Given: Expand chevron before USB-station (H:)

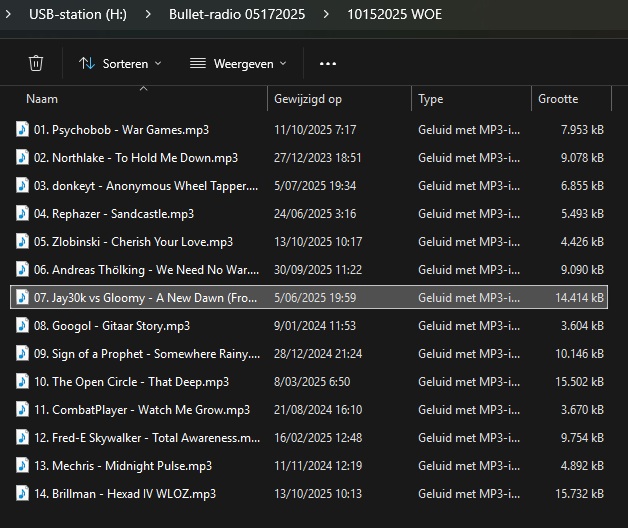Looking at the screenshot, I should point(8,14).
